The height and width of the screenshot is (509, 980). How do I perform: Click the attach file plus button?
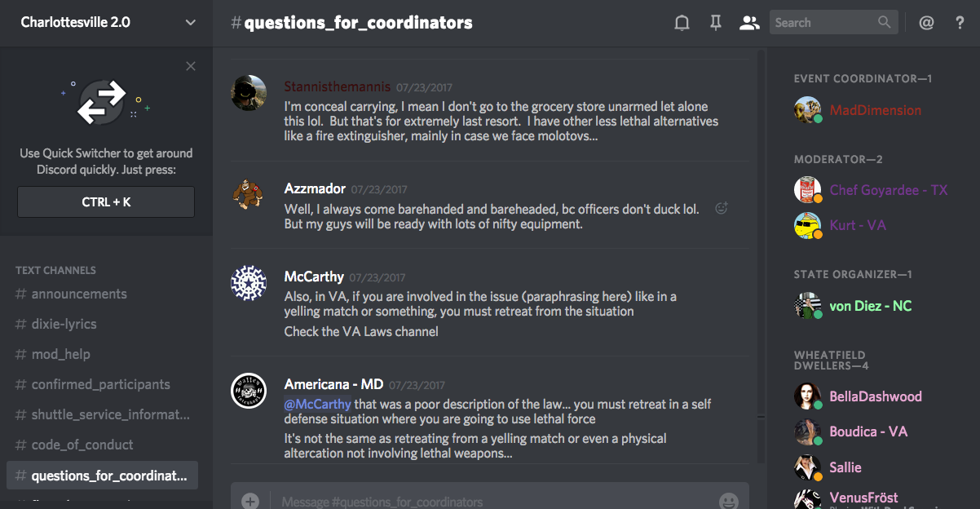pos(250,501)
